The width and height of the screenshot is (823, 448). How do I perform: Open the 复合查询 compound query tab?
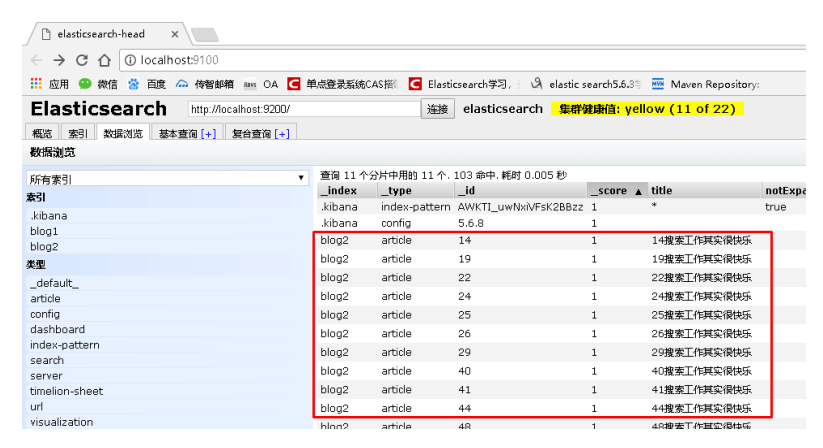[x=251, y=134]
